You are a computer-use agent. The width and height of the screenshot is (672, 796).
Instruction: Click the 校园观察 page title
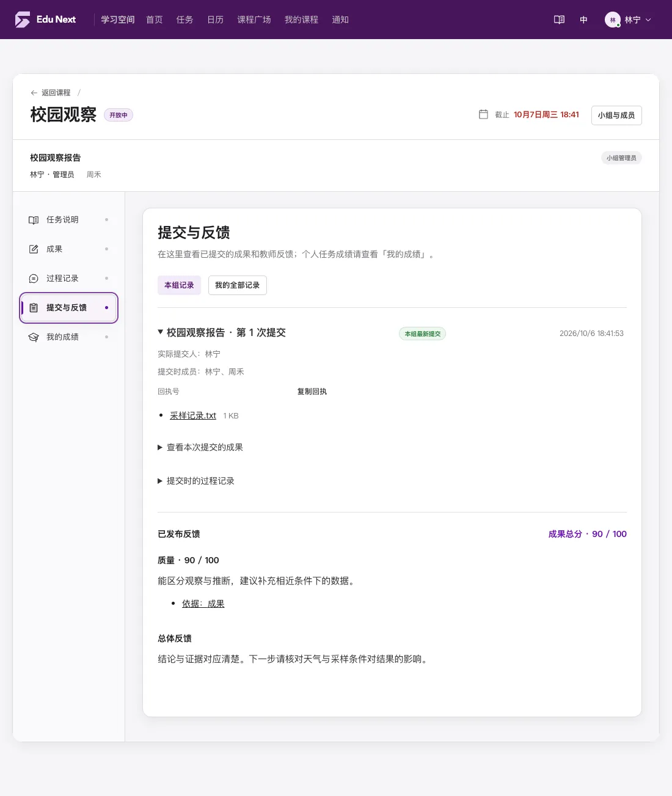tap(64, 115)
